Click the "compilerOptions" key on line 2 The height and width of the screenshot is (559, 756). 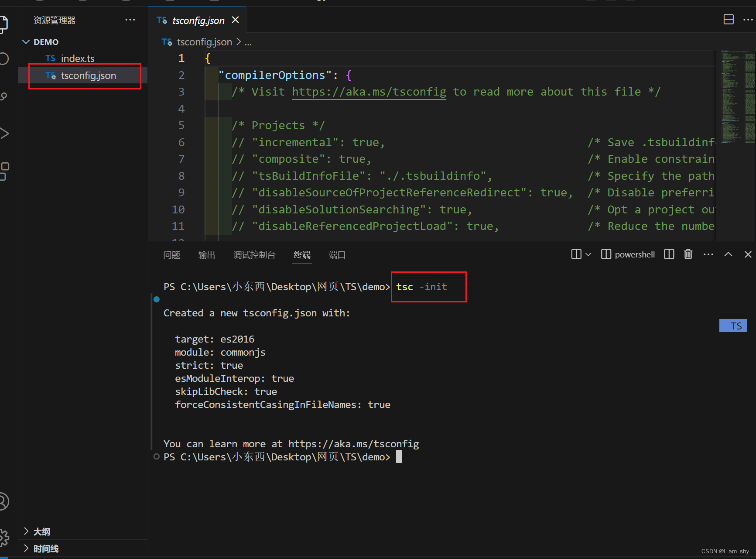[x=275, y=75]
